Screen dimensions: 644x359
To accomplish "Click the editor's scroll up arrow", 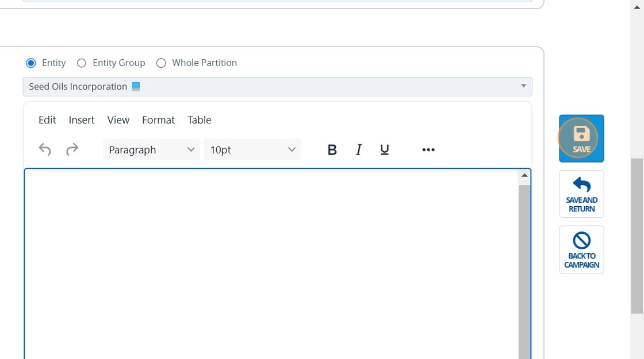I will tap(524, 175).
